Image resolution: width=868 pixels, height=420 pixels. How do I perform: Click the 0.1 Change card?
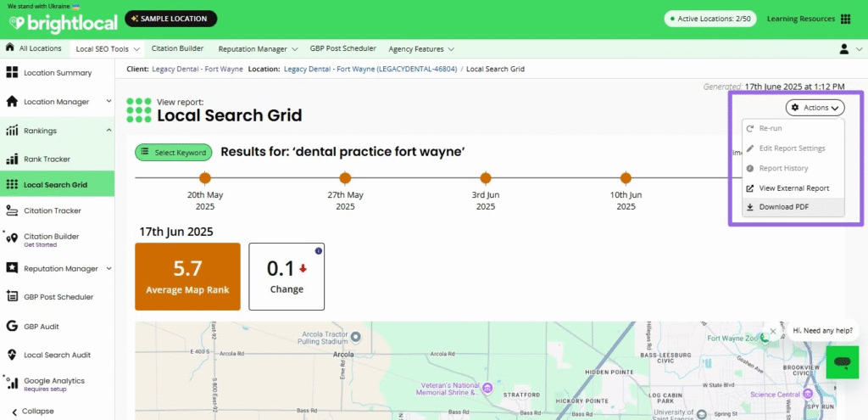[287, 277]
